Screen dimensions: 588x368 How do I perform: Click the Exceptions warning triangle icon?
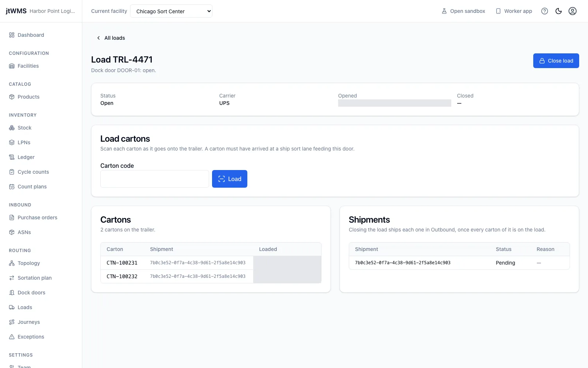click(12, 337)
